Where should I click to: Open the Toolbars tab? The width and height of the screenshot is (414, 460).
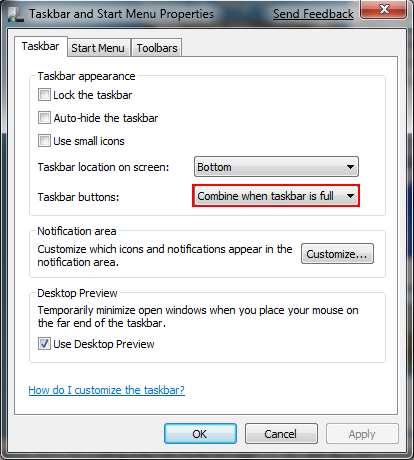157,48
